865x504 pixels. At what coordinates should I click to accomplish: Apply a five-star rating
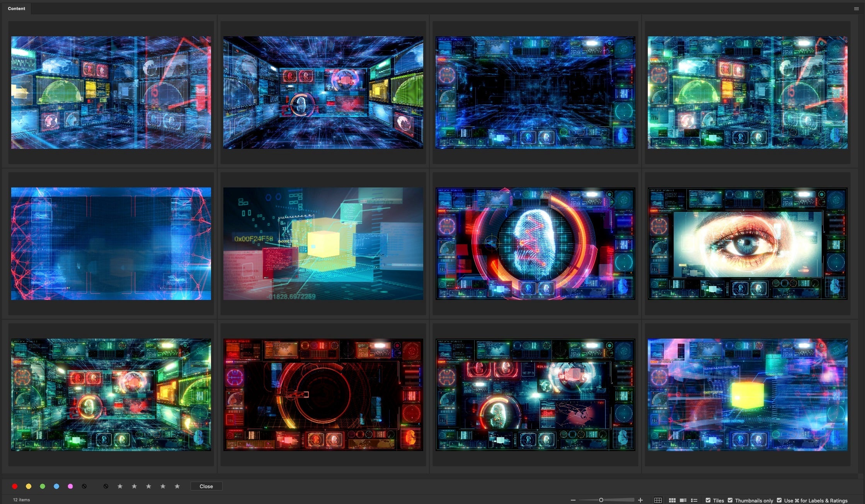pyautogui.click(x=177, y=486)
